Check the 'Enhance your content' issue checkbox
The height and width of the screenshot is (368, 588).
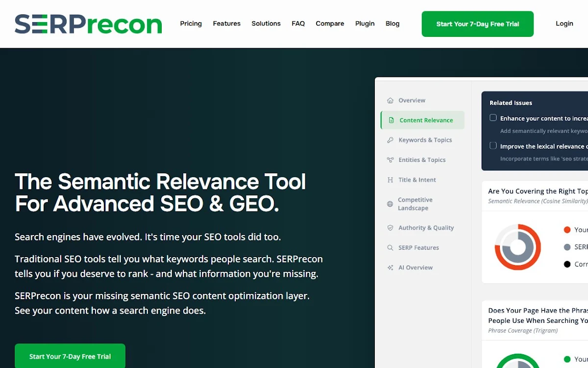pos(493,118)
